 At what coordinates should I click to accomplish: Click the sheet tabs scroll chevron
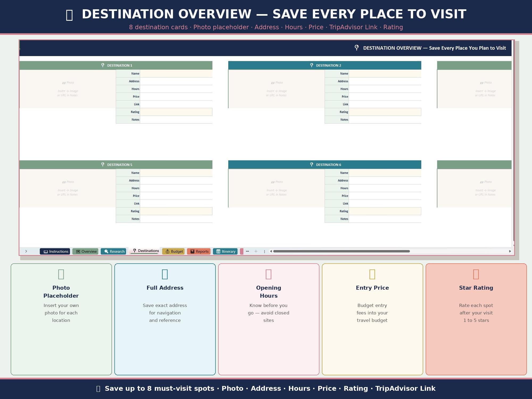[26, 251]
